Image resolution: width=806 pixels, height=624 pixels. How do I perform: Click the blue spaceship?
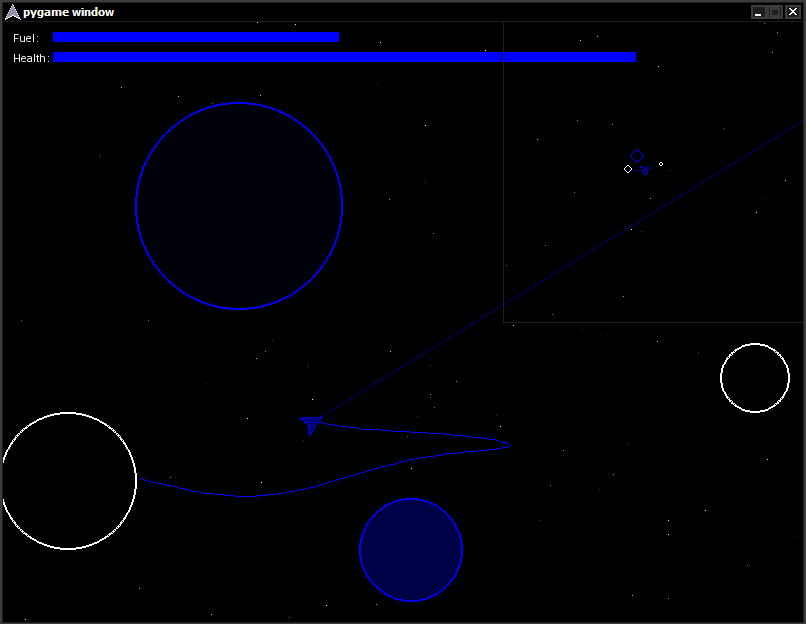[x=310, y=425]
